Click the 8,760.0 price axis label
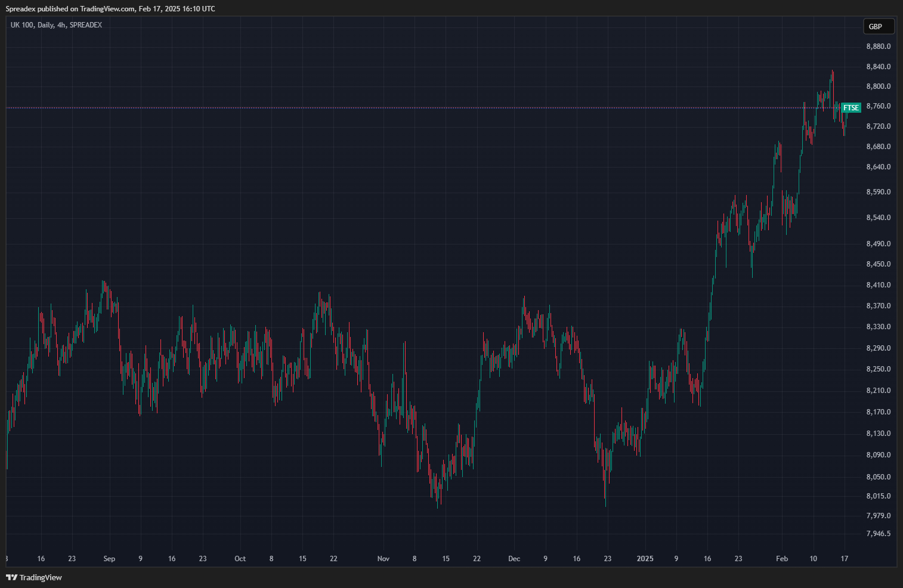 879,106
